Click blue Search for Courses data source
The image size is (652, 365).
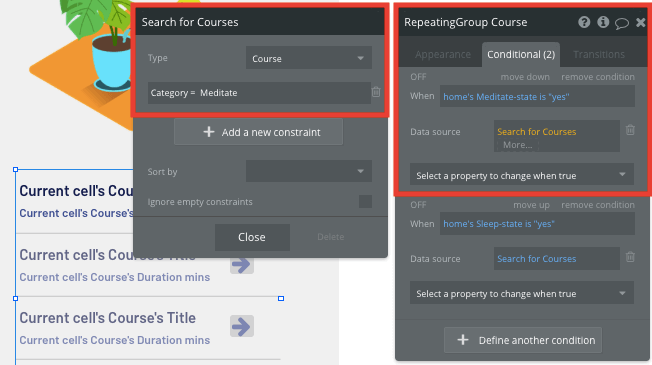(536, 259)
